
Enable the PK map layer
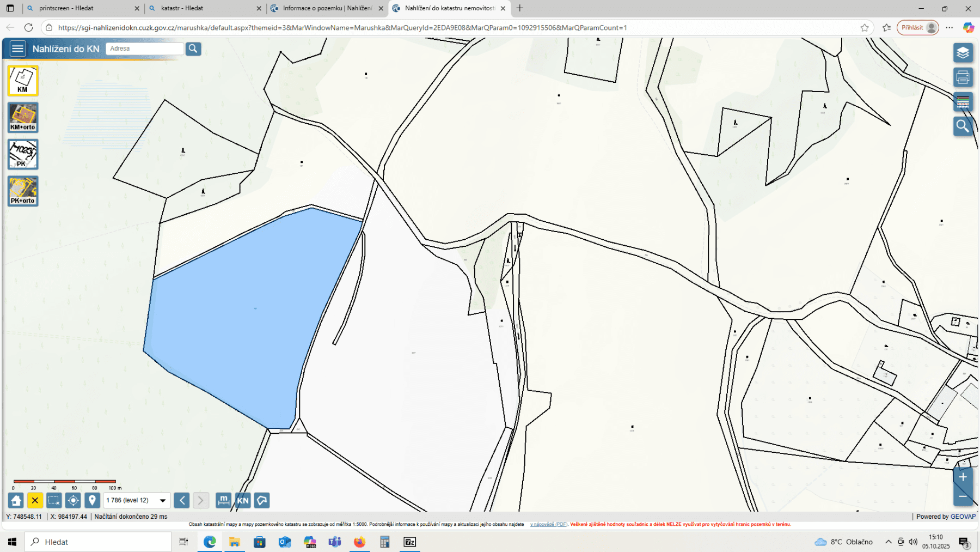click(x=22, y=154)
